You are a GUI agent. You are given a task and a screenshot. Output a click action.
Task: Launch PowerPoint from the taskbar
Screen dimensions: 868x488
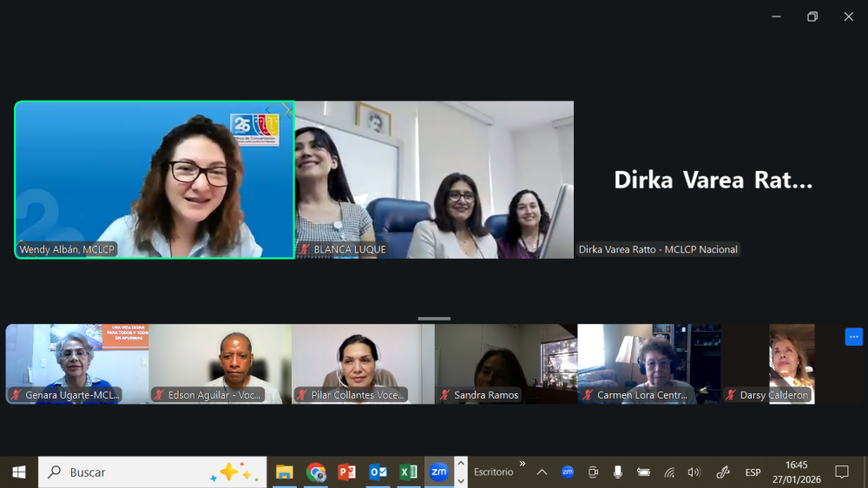click(x=346, y=472)
